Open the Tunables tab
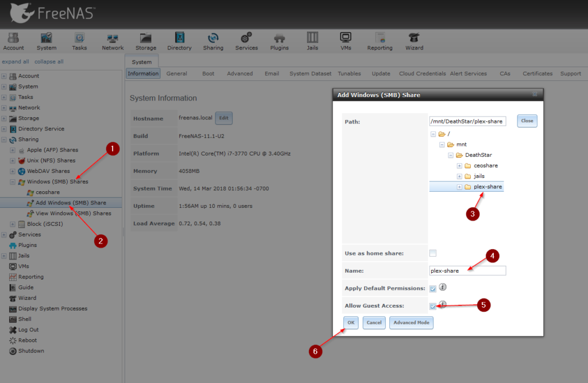 [x=349, y=73]
